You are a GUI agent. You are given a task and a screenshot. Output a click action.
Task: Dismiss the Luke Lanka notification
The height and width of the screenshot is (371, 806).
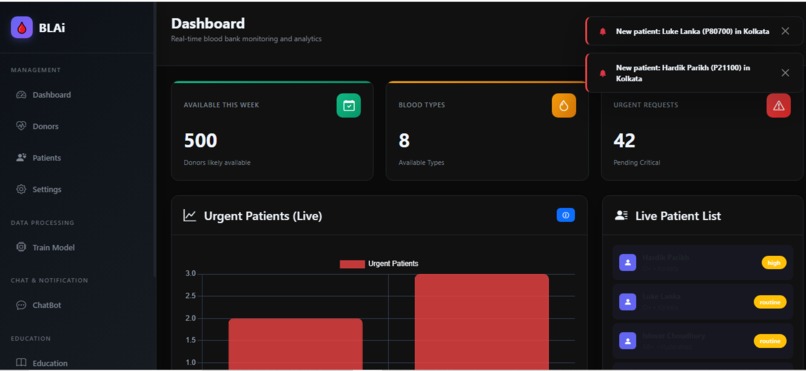pyautogui.click(x=785, y=31)
